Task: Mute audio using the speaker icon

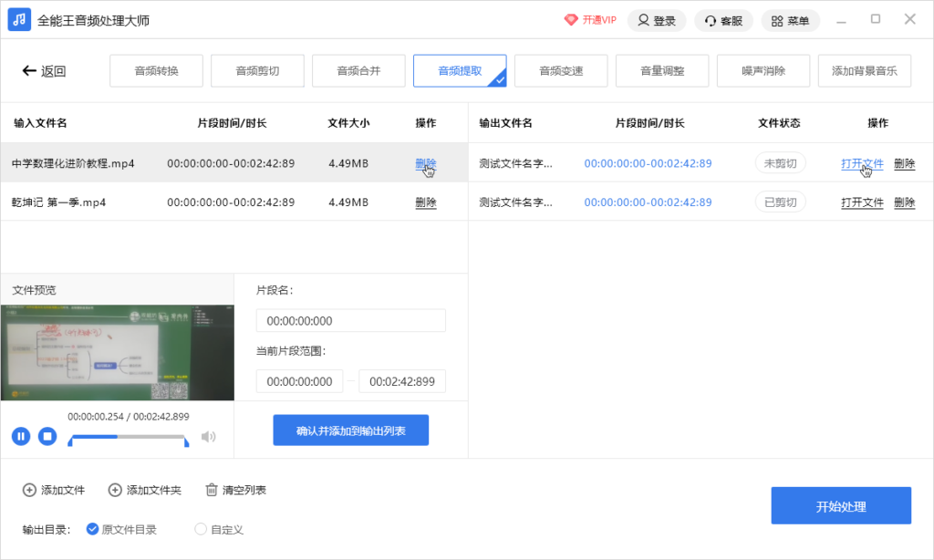Action: pos(209,436)
